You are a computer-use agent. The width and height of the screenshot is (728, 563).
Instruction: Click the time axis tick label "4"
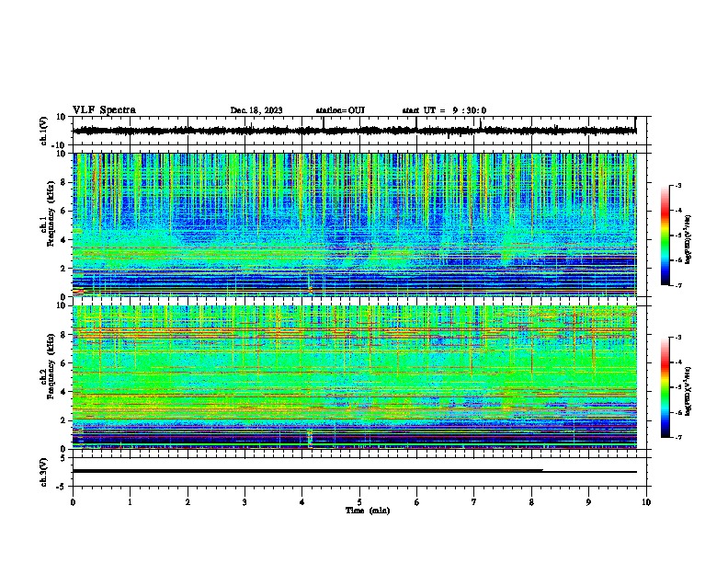pyautogui.click(x=302, y=502)
